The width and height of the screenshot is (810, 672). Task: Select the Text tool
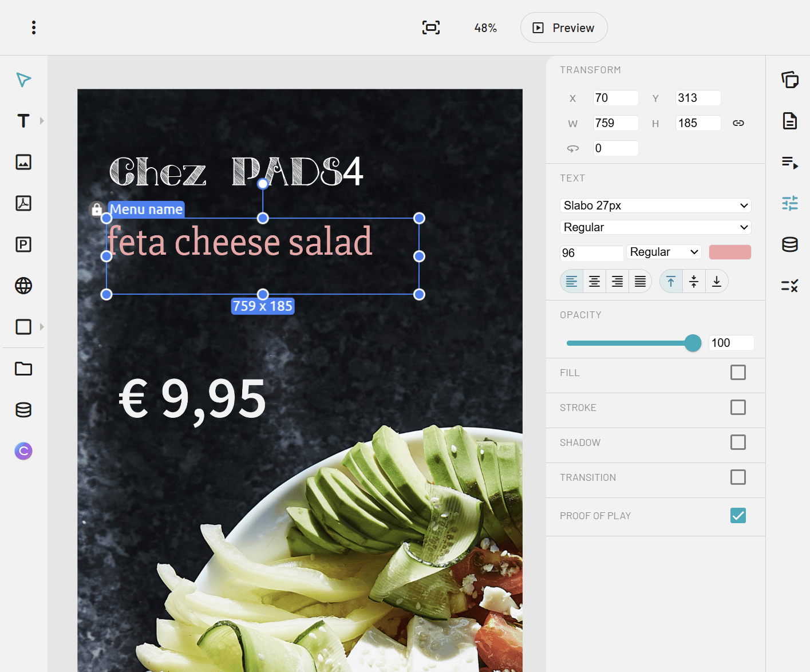click(23, 121)
